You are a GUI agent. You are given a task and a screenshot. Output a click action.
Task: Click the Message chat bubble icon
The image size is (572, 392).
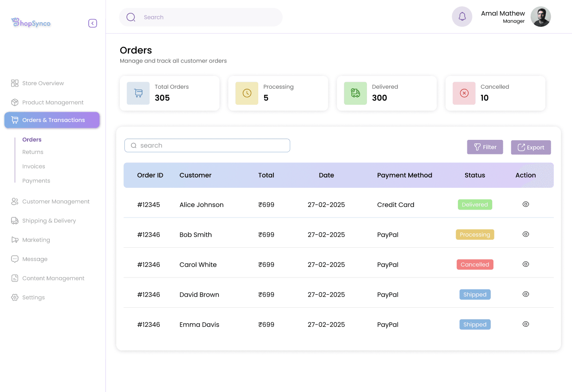15,259
